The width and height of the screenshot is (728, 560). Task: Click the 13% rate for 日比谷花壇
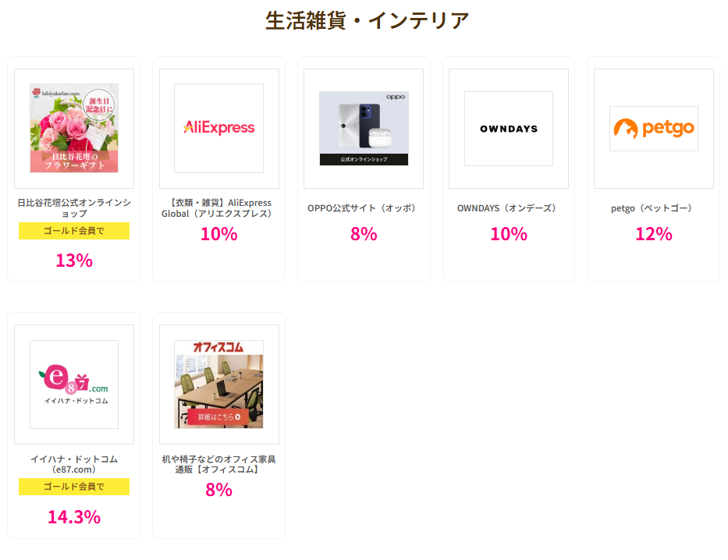coord(74,261)
